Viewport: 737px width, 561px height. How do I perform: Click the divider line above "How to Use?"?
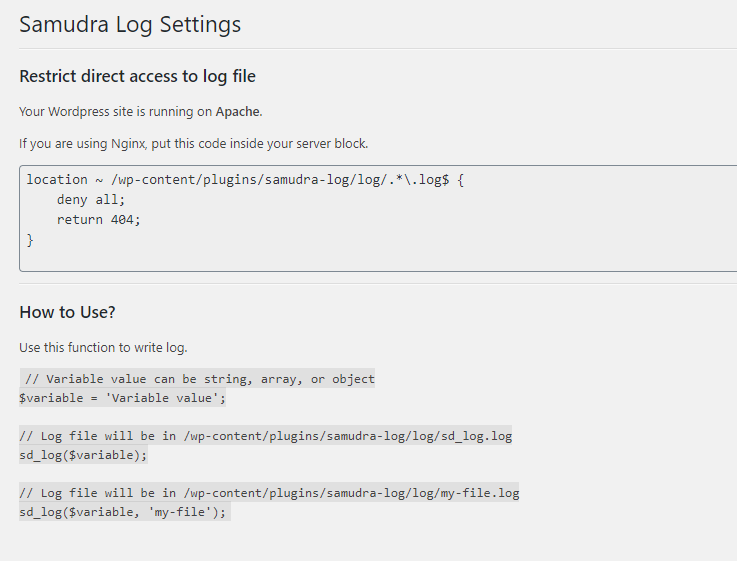click(378, 283)
